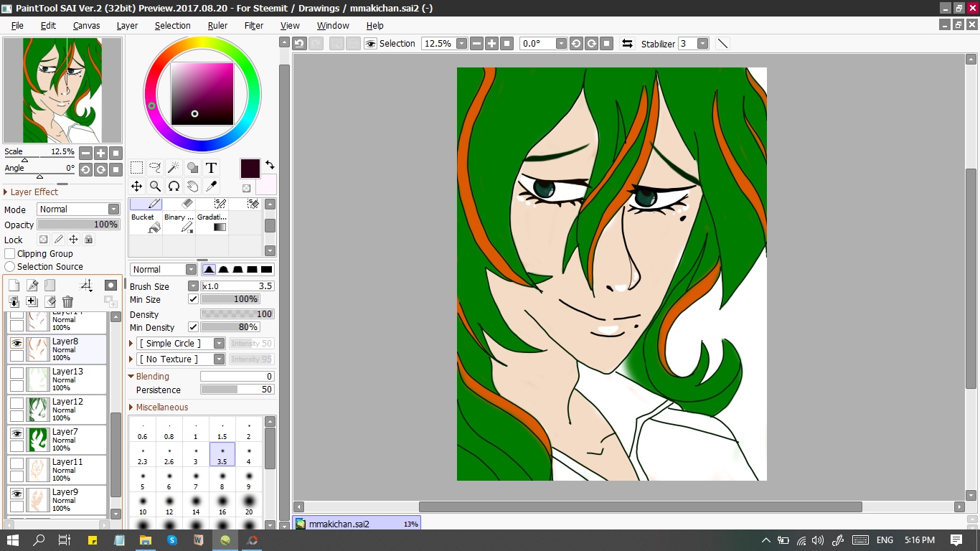The image size is (980, 551).
Task: Select the Zoom magnifier tool
Action: [x=155, y=187]
